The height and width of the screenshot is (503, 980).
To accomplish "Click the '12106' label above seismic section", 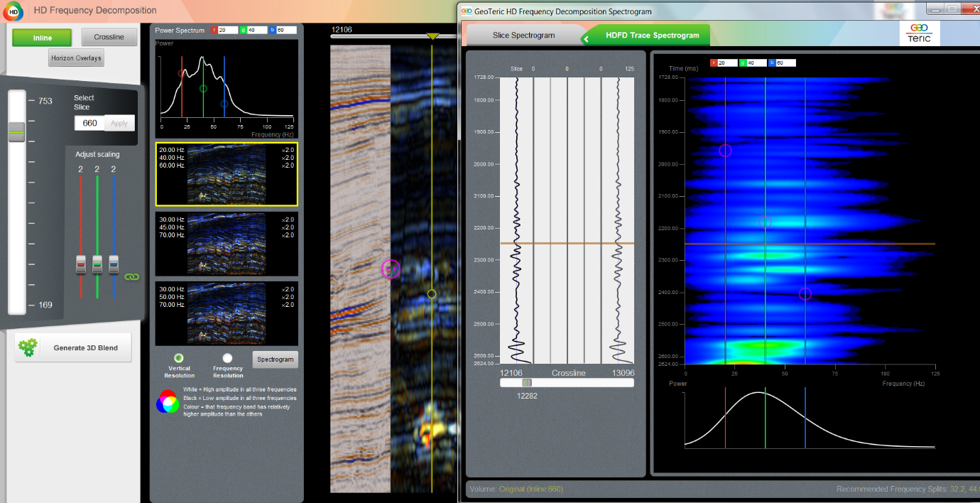I will pyautogui.click(x=341, y=30).
